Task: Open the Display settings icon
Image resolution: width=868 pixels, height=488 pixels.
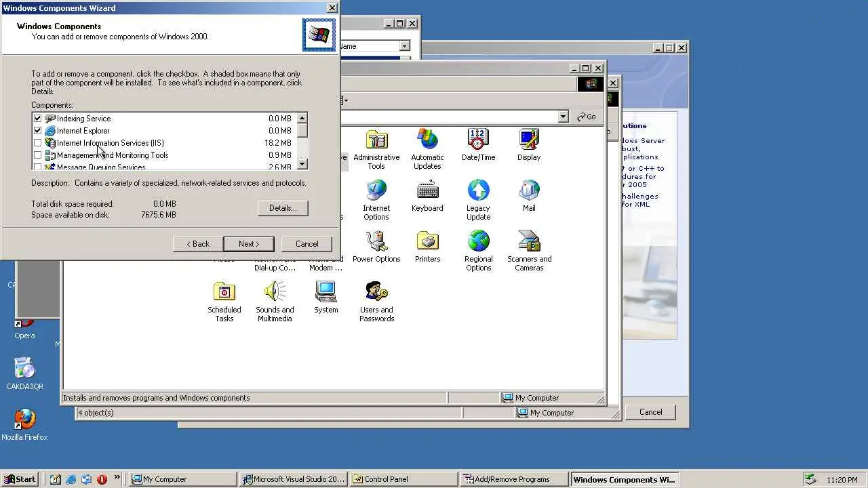Action: point(529,145)
